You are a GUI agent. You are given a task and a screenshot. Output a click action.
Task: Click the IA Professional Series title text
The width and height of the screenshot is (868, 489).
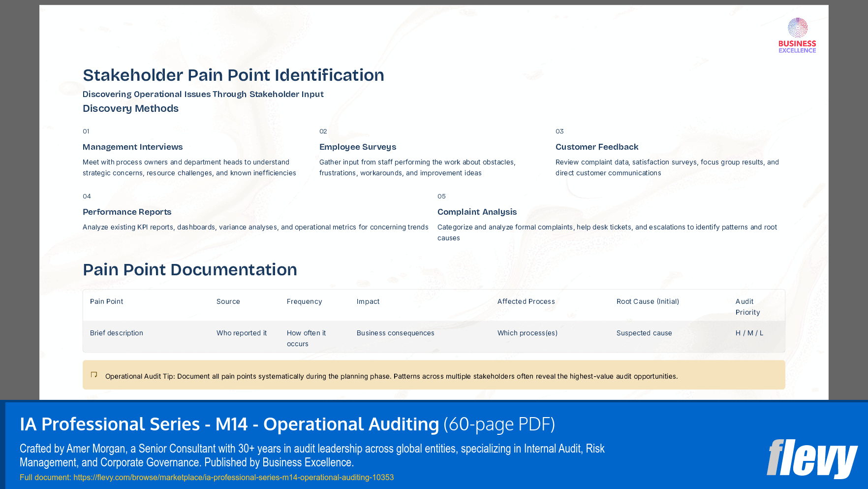[x=229, y=424]
